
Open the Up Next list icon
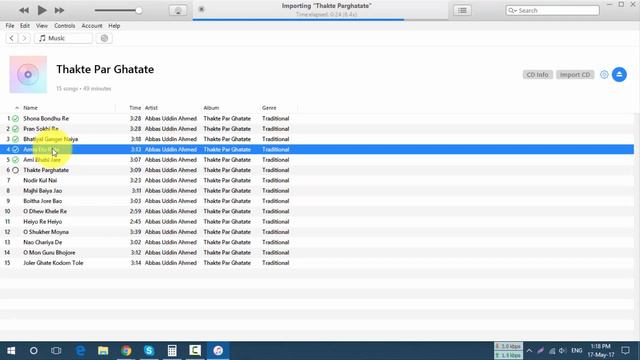click(x=462, y=11)
